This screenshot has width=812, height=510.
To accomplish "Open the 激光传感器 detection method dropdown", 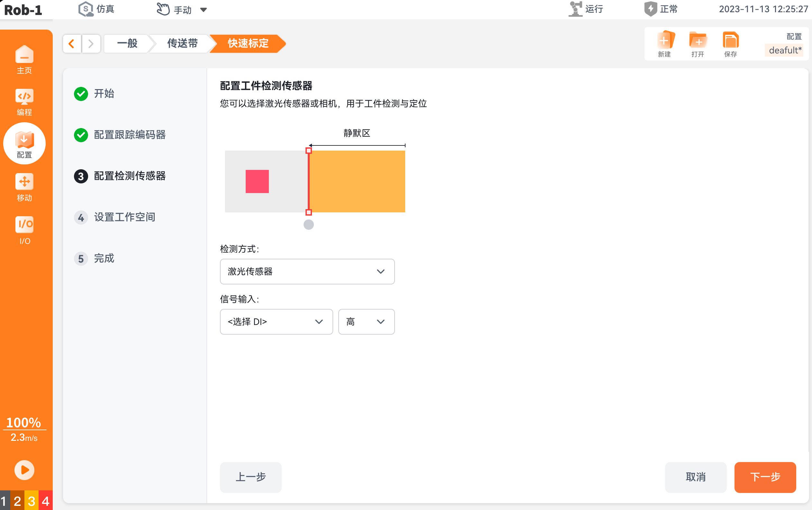I will point(307,272).
